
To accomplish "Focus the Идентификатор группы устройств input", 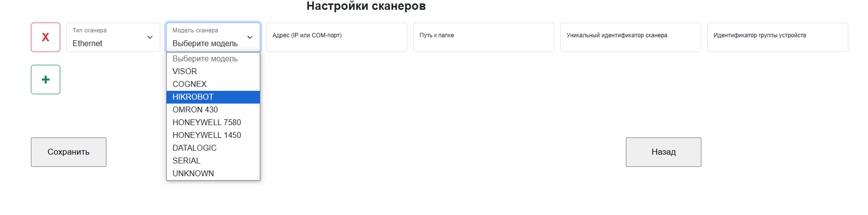I will [x=777, y=37].
